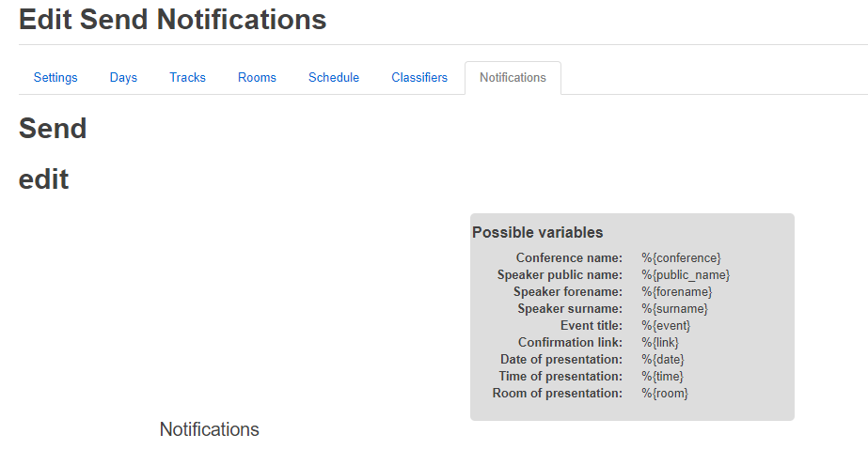Click the %{event} variable text
The height and width of the screenshot is (450, 868).
coord(666,325)
